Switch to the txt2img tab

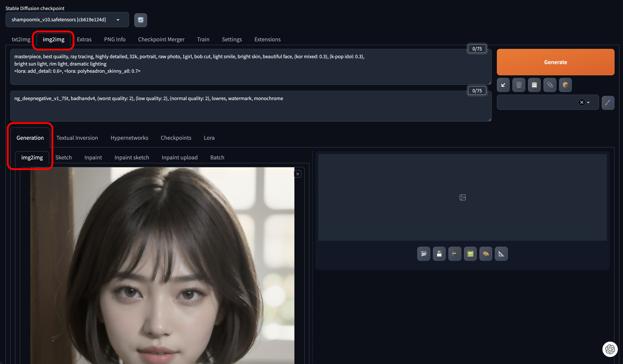coord(21,39)
